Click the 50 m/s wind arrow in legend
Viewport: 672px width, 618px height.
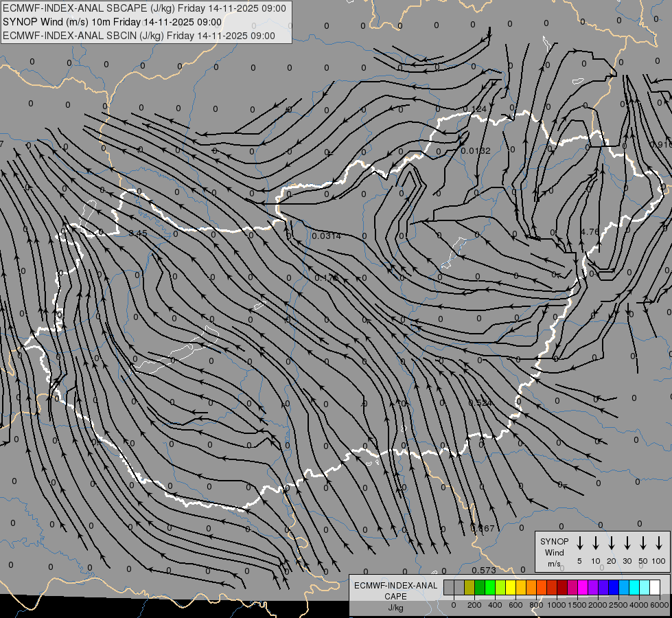point(643,543)
